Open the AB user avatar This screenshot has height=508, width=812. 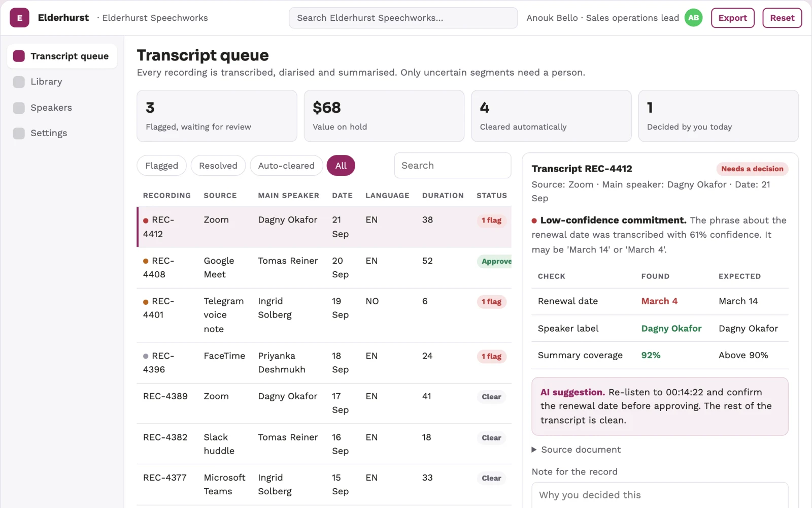(x=693, y=18)
